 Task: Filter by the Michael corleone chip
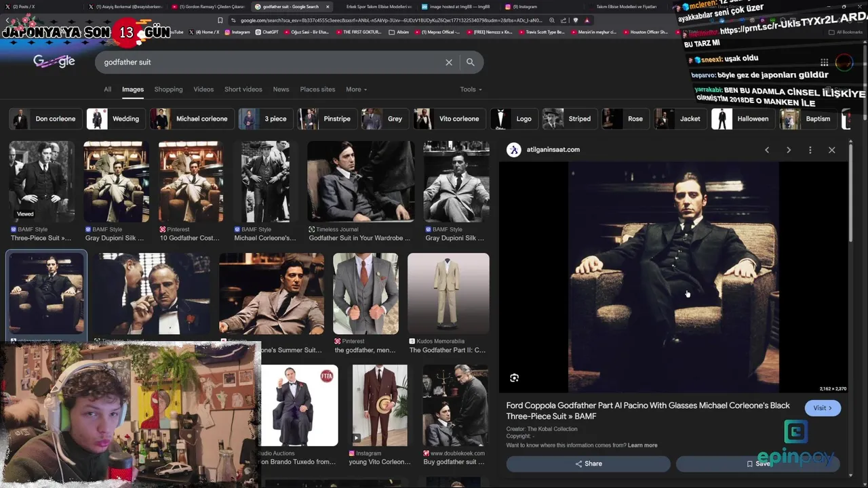point(191,119)
